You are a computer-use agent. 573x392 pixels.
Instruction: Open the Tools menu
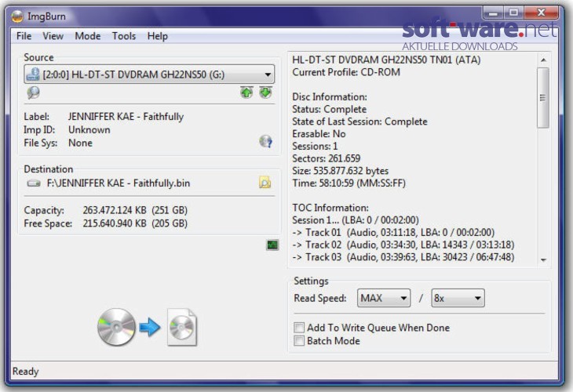coord(124,36)
